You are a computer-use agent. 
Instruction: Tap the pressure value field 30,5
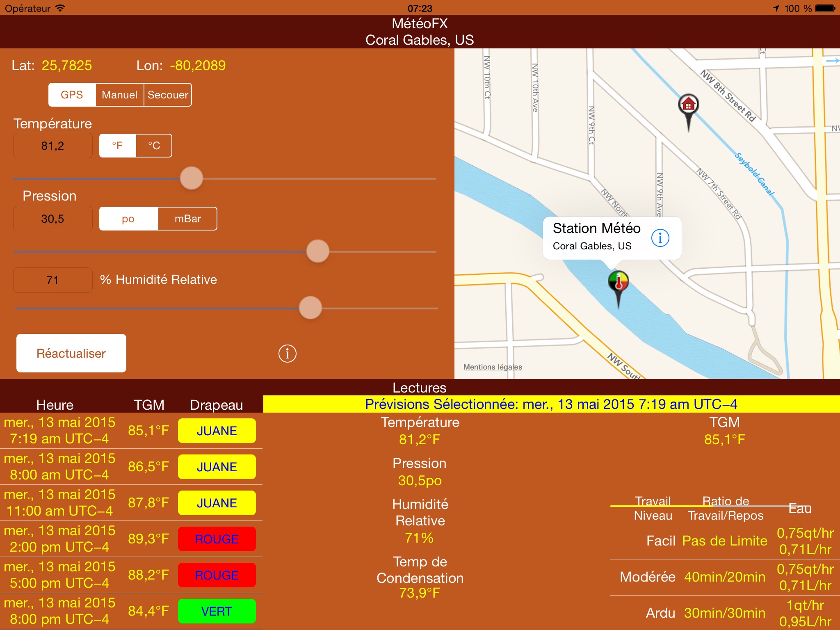52,219
